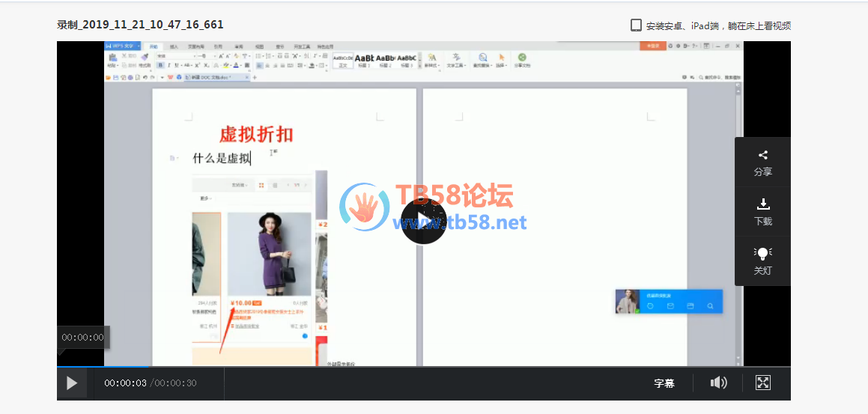Click the WPS quick-access save icon
This screenshot has width=868, height=414.
tap(115, 78)
